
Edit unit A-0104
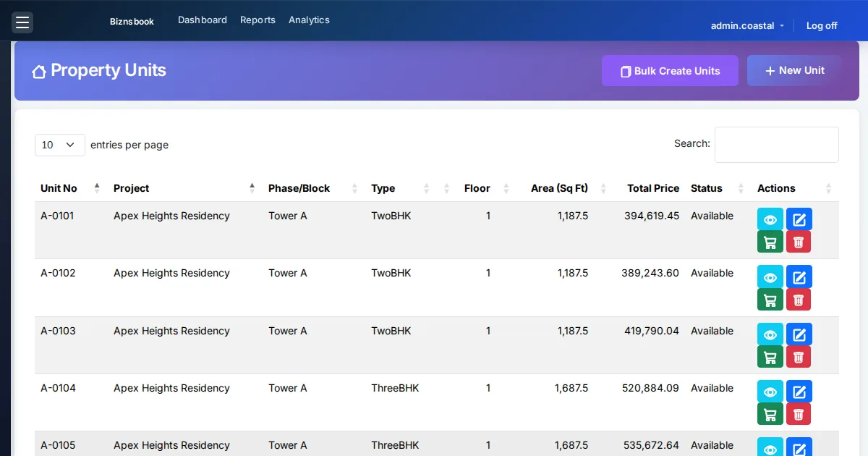[x=799, y=392]
